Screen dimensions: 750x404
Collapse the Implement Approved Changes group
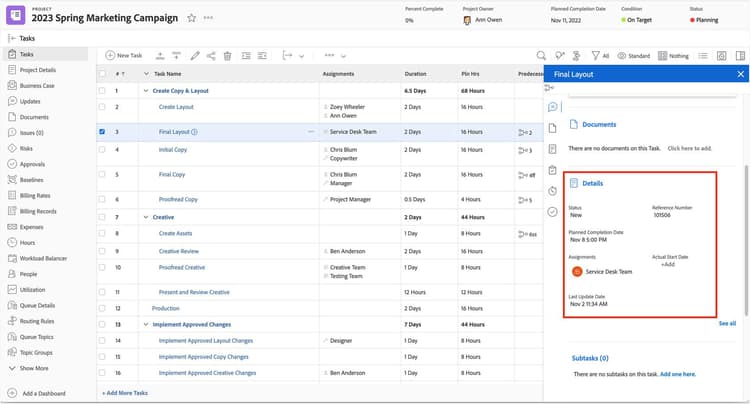[146, 324]
